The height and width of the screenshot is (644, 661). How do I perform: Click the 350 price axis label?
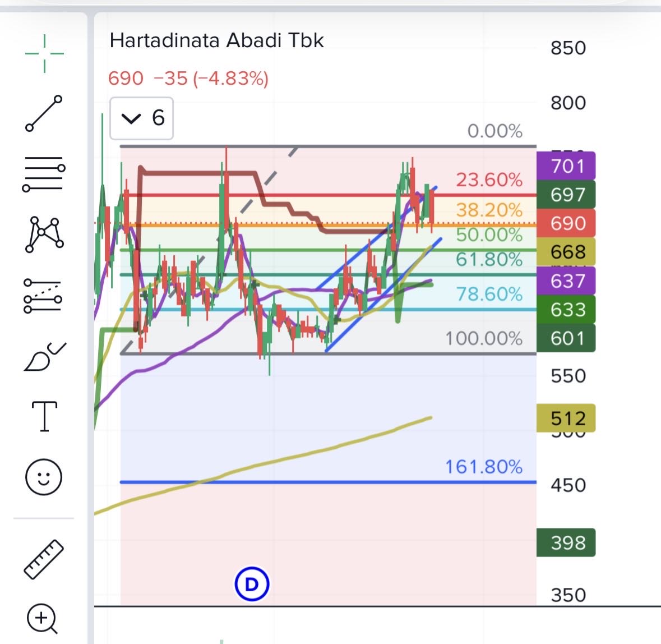tap(568, 595)
